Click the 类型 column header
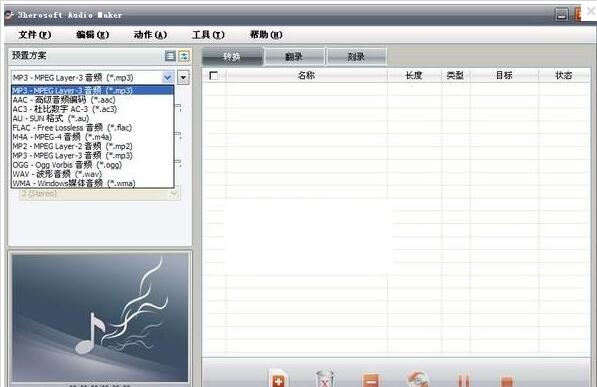 (x=455, y=75)
